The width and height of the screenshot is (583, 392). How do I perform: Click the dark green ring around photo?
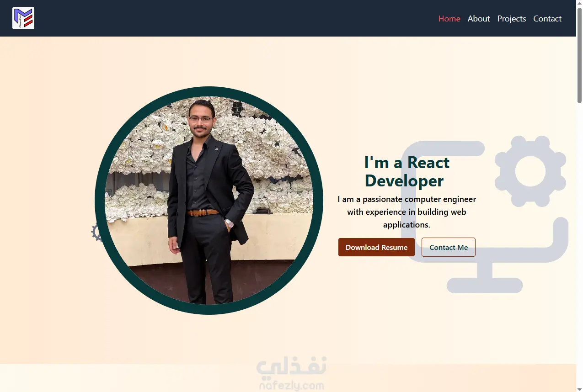click(209, 91)
